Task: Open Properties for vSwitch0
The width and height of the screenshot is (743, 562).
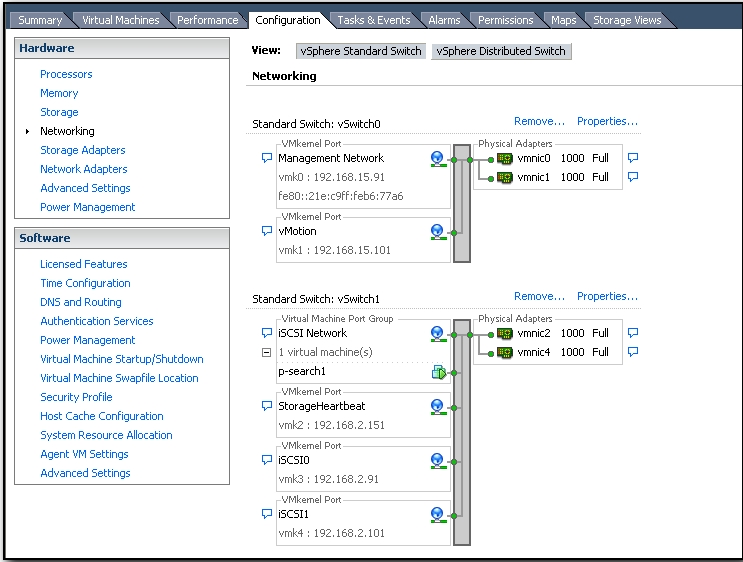Action: click(607, 121)
